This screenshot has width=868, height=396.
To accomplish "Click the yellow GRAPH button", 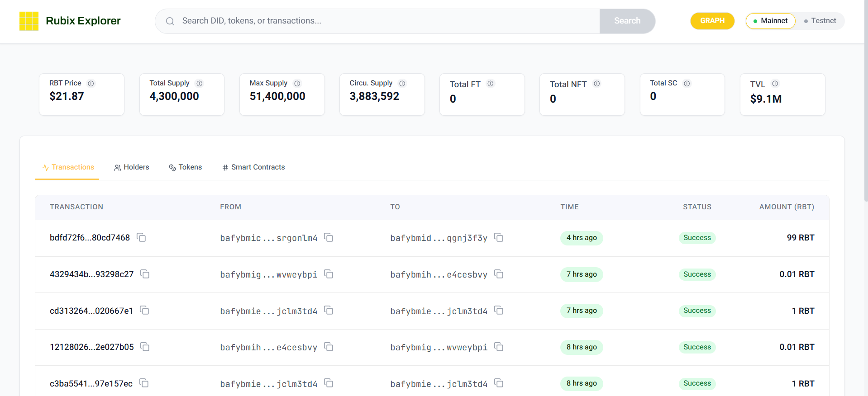I will point(712,21).
